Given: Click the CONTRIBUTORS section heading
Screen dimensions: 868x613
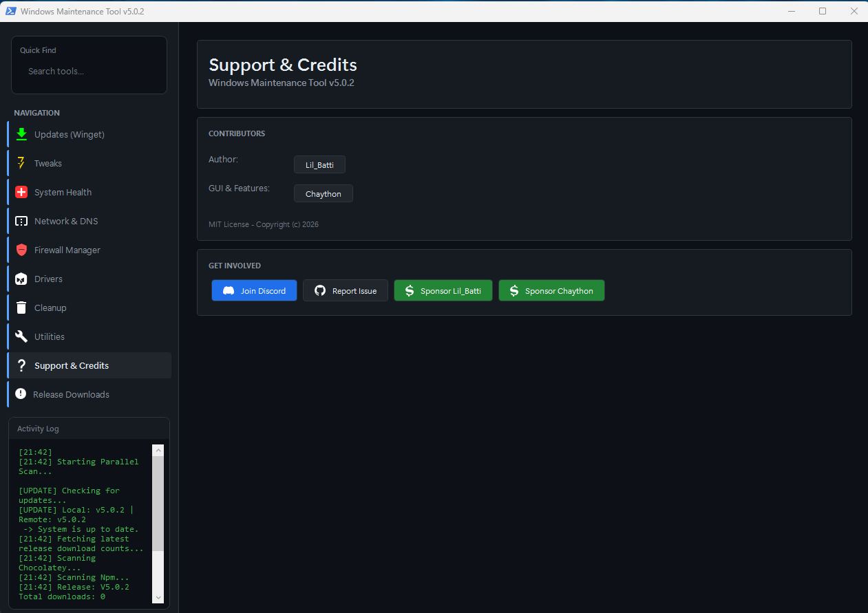Looking at the screenshot, I should (237, 133).
